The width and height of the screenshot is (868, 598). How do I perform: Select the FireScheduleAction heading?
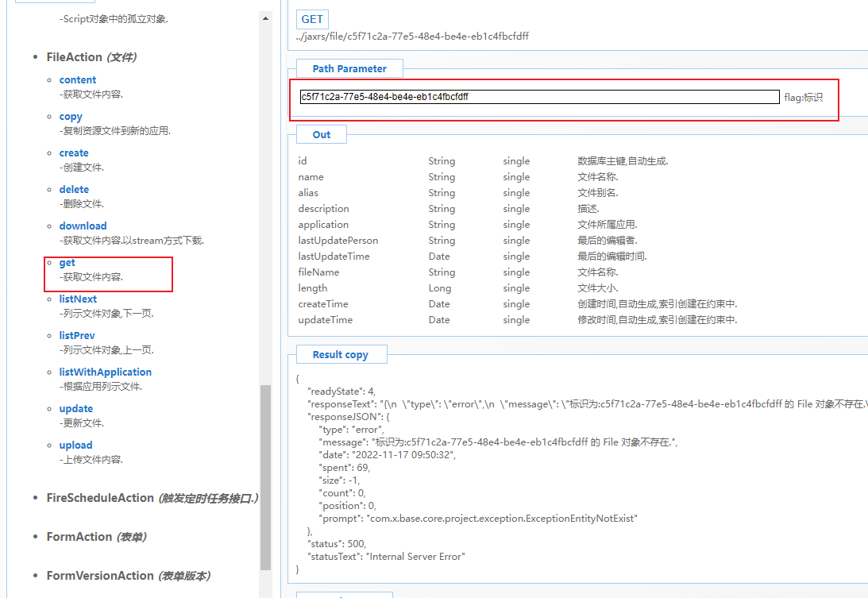[x=152, y=498]
